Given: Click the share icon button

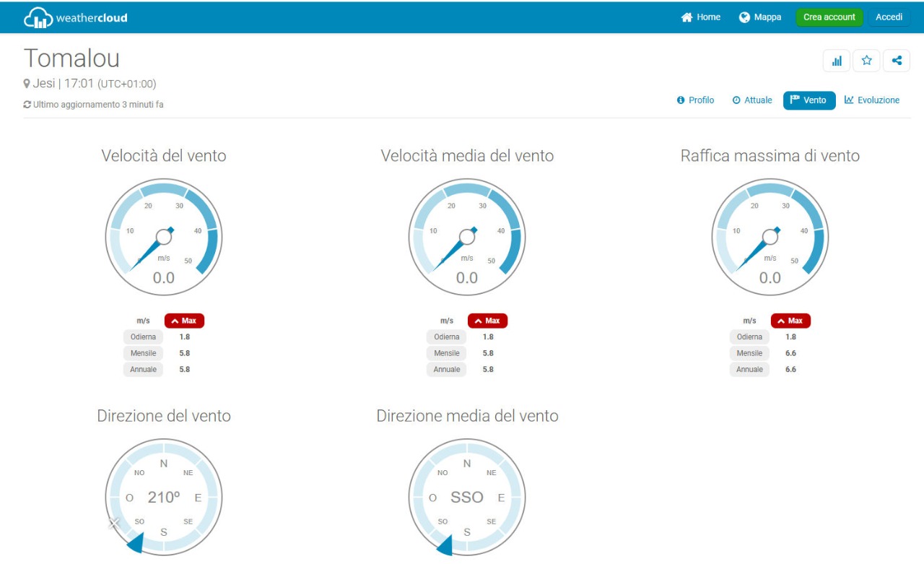Looking at the screenshot, I should pyautogui.click(x=897, y=61).
